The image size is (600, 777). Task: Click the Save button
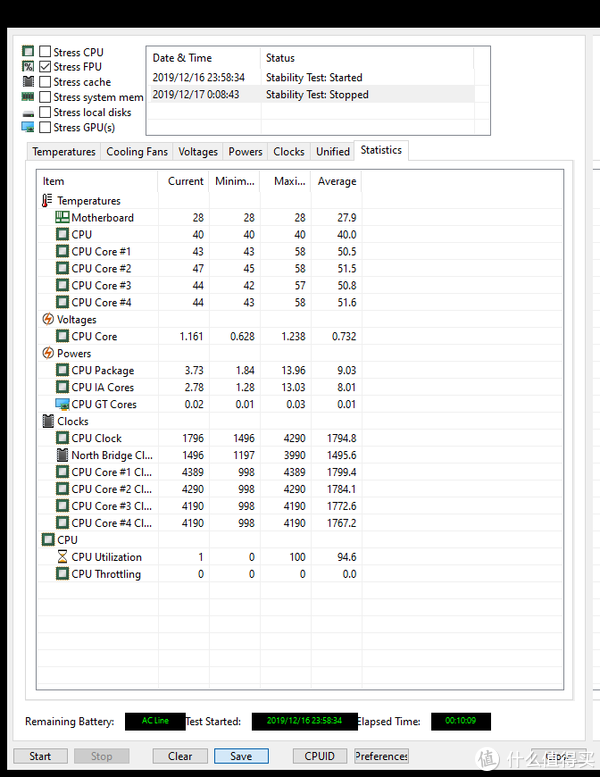pos(241,756)
